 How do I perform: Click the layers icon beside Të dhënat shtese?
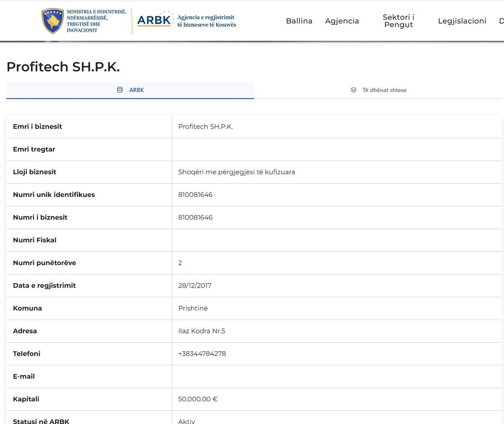point(353,90)
